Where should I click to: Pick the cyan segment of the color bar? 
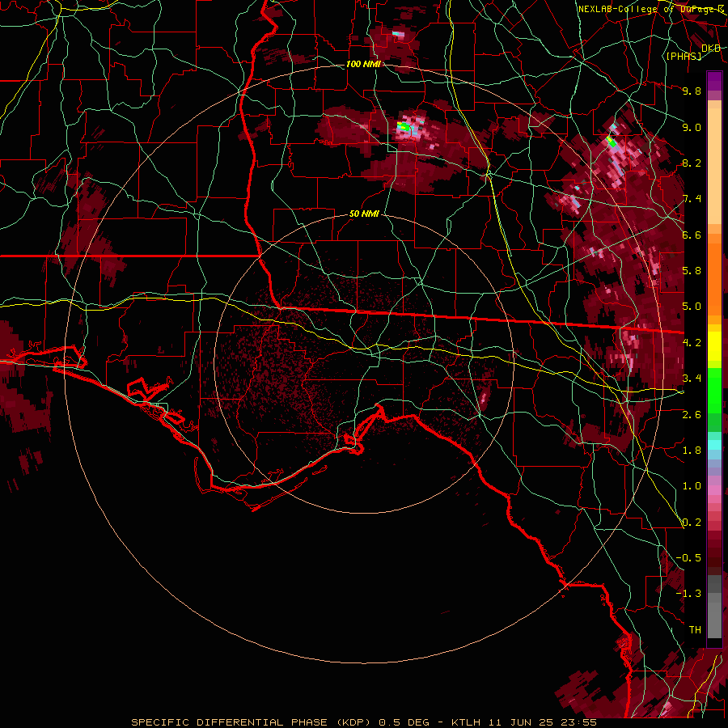(714, 445)
